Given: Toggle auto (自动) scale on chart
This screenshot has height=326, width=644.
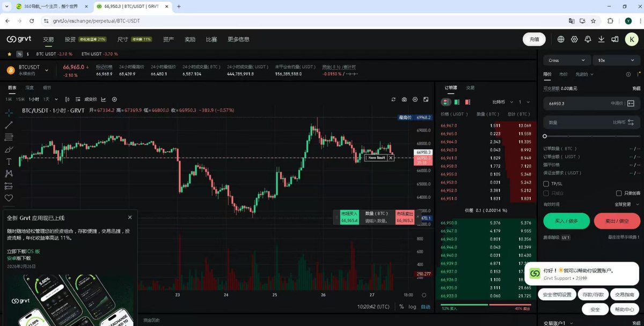Looking at the screenshot, I should 426,307.
